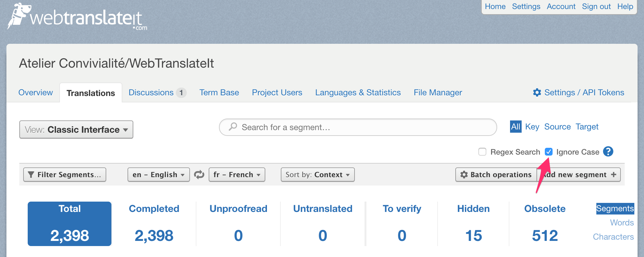644x257 pixels.
Task: Uncheck the Ignore Case checkbox
Action: pyautogui.click(x=549, y=152)
